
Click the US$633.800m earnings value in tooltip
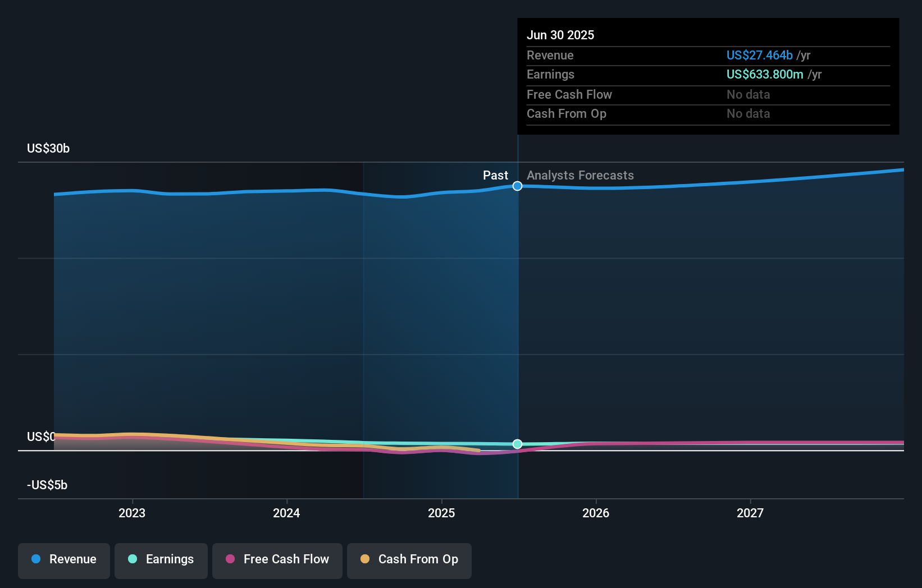[765, 74]
